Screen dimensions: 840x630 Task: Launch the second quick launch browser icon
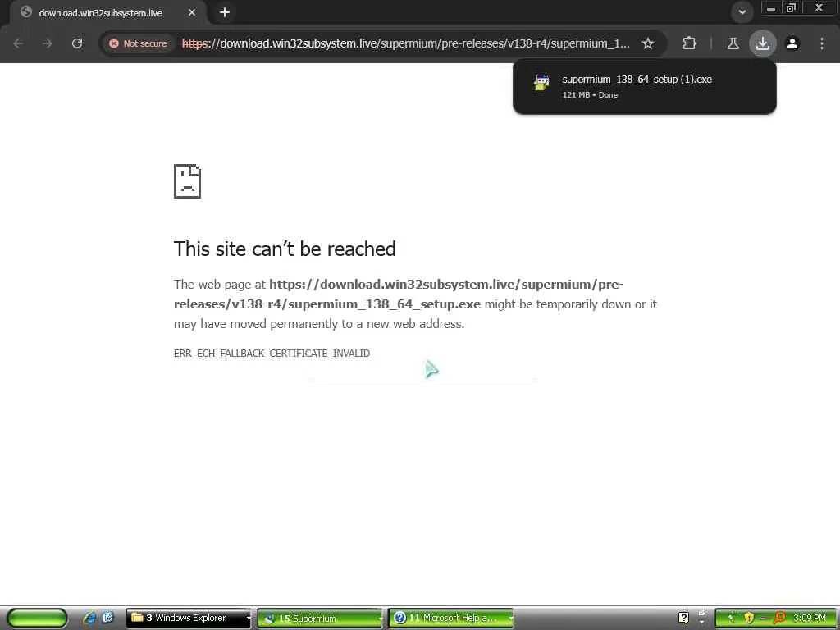point(107,619)
